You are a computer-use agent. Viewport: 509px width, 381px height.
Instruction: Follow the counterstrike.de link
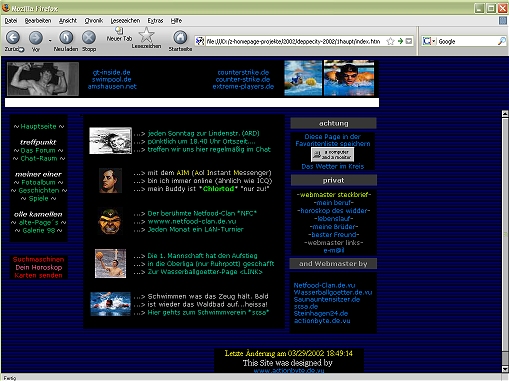(x=243, y=72)
